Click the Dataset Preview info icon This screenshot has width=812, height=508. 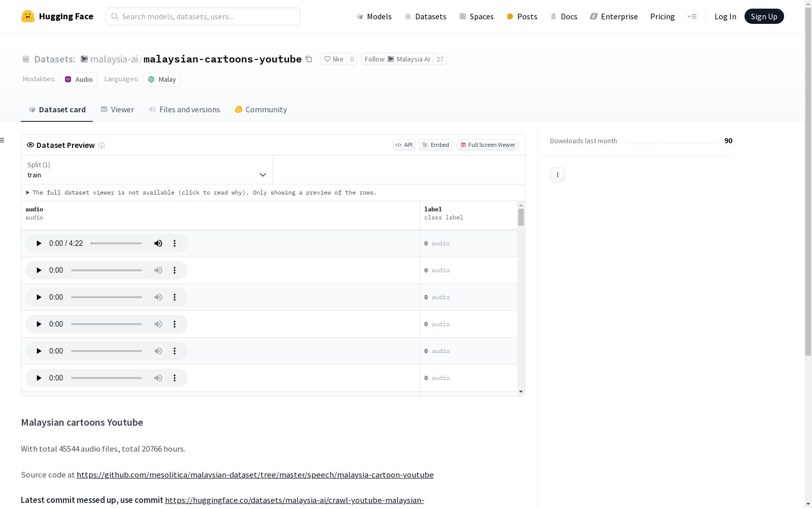[x=101, y=145]
